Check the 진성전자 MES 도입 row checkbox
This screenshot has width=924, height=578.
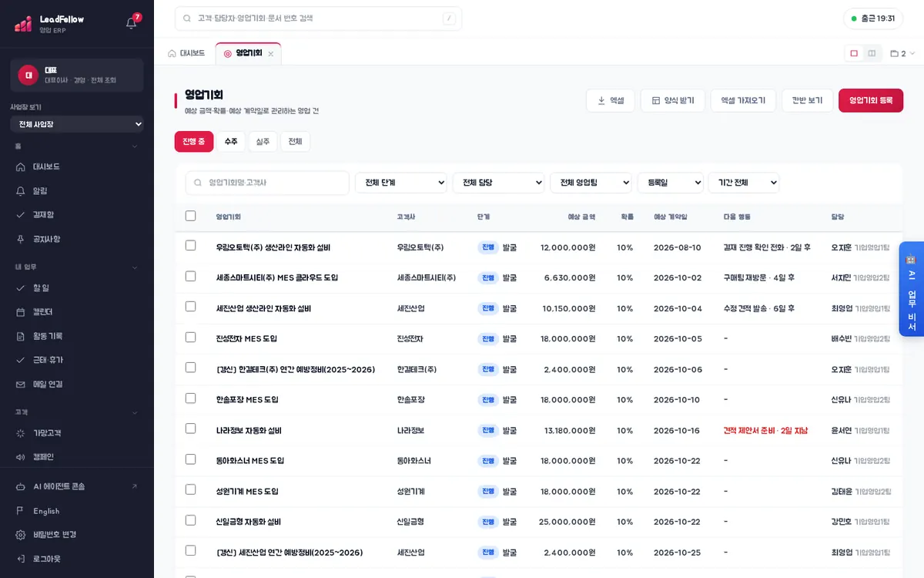coord(191,337)
